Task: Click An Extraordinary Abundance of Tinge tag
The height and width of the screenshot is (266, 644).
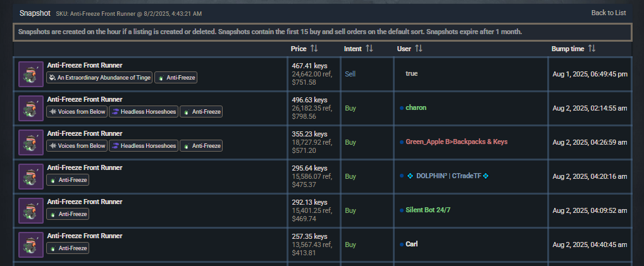Action: click(x=99, y=78)
